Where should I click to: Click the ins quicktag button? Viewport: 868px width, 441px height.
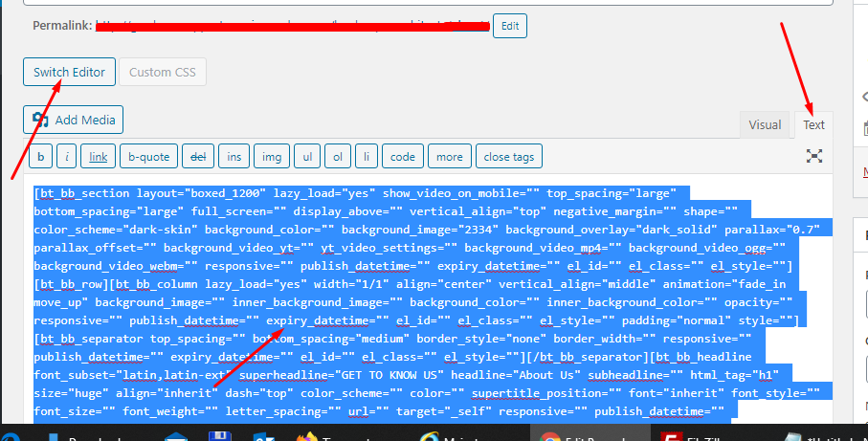pyautogui.click(x=234, y=156)
